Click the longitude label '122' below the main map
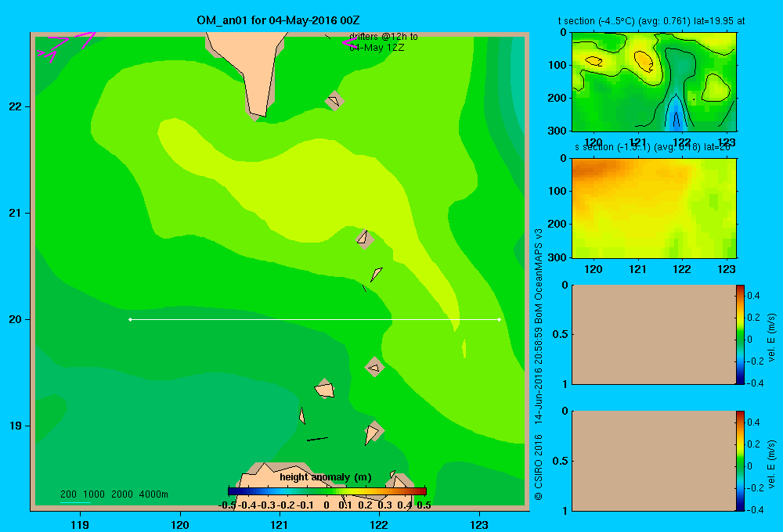 tap(379, 524)
